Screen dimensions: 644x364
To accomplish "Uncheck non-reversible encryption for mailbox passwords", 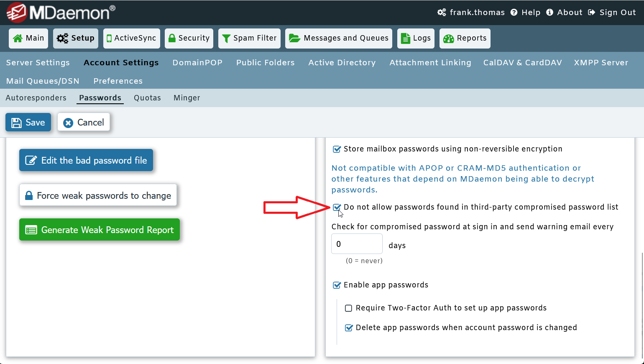I will tap(337, 149).
